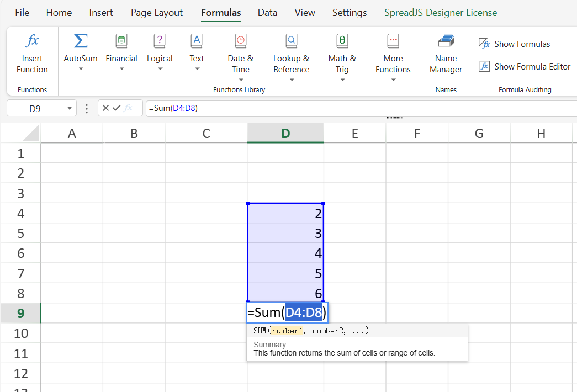Image resolution: width=577 pixels, height=392 pixels.
Task: Open the File menu tab
Action: coord(22,13)
